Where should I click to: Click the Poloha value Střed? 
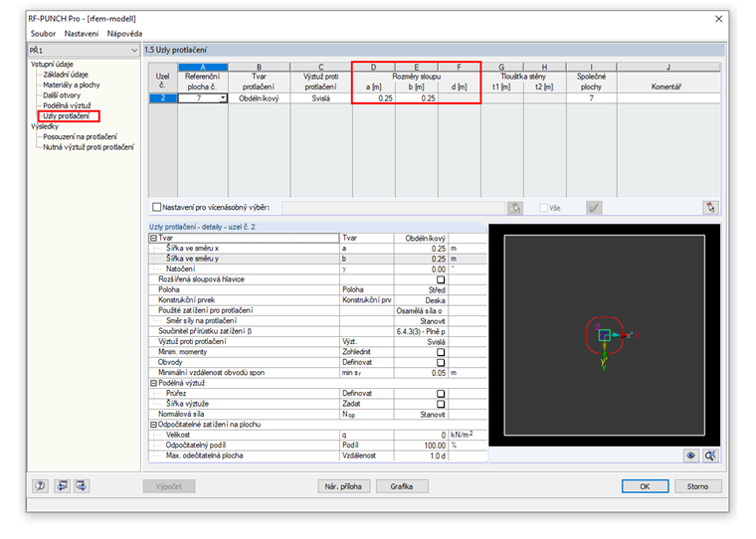coord(421,289)
